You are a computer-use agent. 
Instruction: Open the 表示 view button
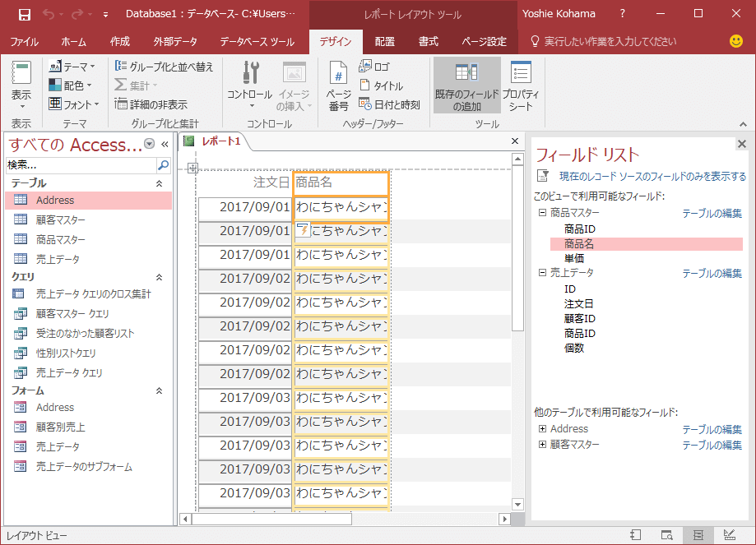point(21,85)
